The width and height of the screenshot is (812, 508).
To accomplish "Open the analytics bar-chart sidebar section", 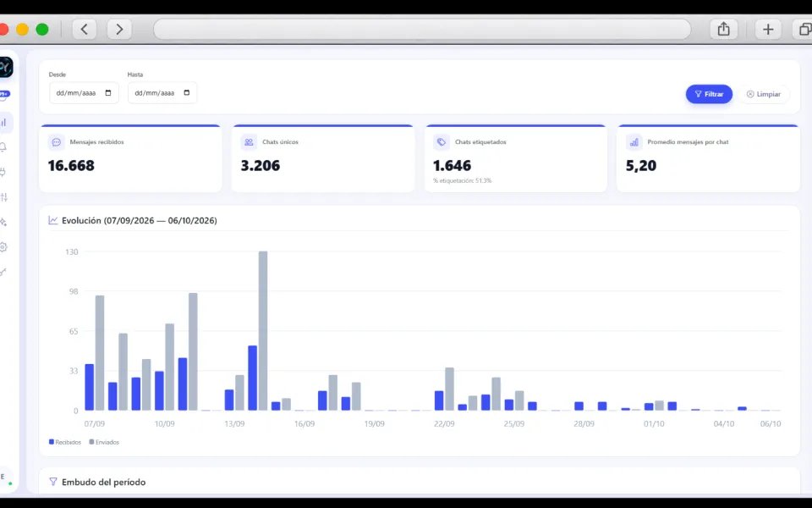I will pos(4,123).
